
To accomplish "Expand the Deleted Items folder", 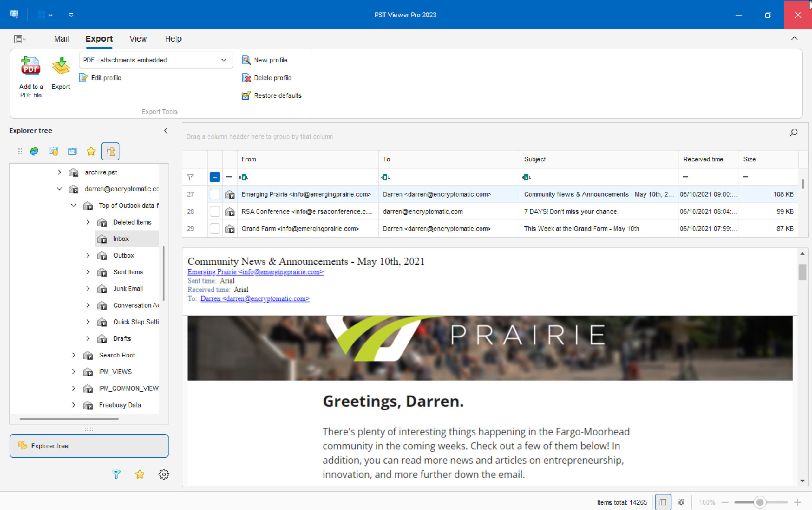I will point(88,221).
